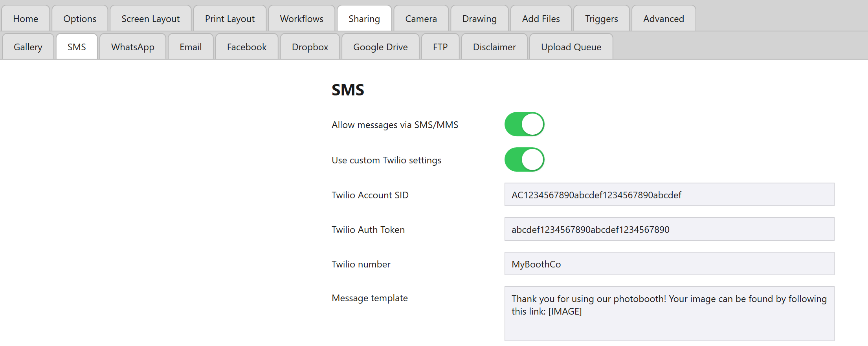
Task: Focus the Twilio Auth Token field
Action: 669,229
